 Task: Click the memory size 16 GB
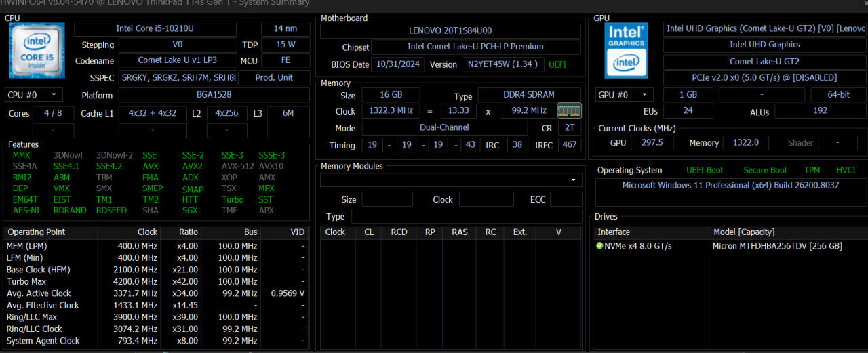(391, 96)
